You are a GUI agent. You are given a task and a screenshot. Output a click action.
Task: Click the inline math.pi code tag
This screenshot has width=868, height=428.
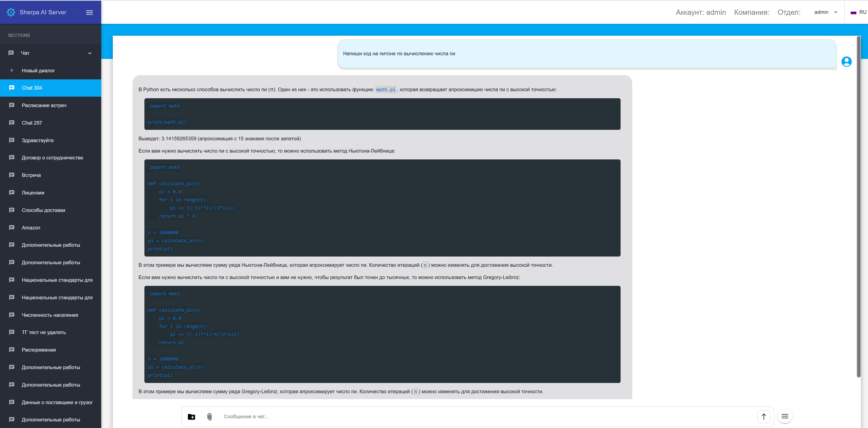385,90
